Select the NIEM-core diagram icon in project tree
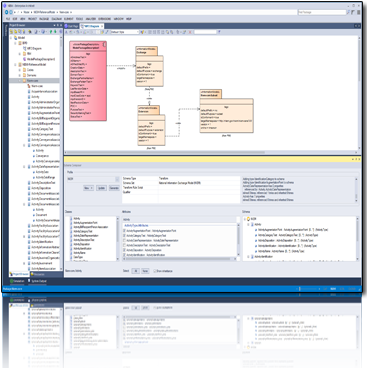This screenshot has width=367, height=368. pos(29,86)
